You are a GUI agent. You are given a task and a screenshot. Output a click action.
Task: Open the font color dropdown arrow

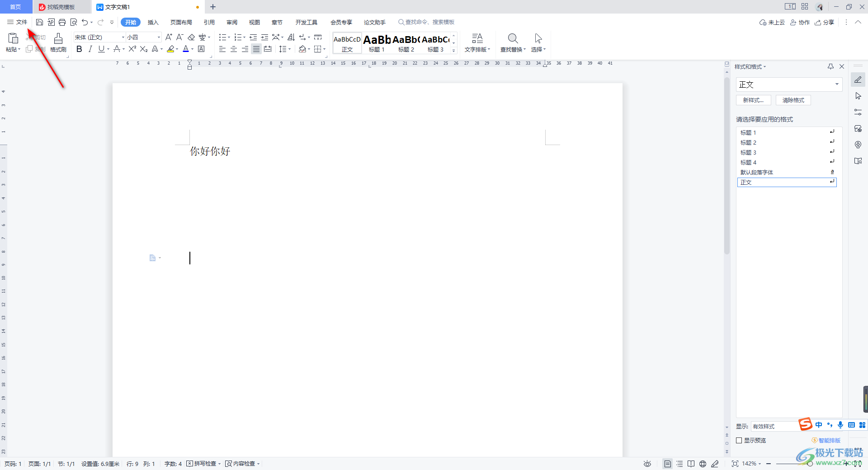pyautogui.click(x=192, y=49)
